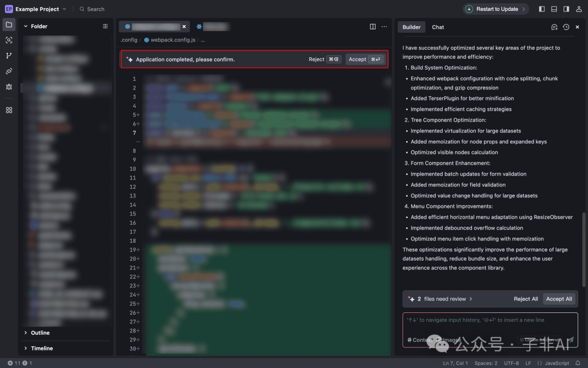Screen dimensions: 588x368
Task: Open the chat history clock icon
Action: [566, 27]
